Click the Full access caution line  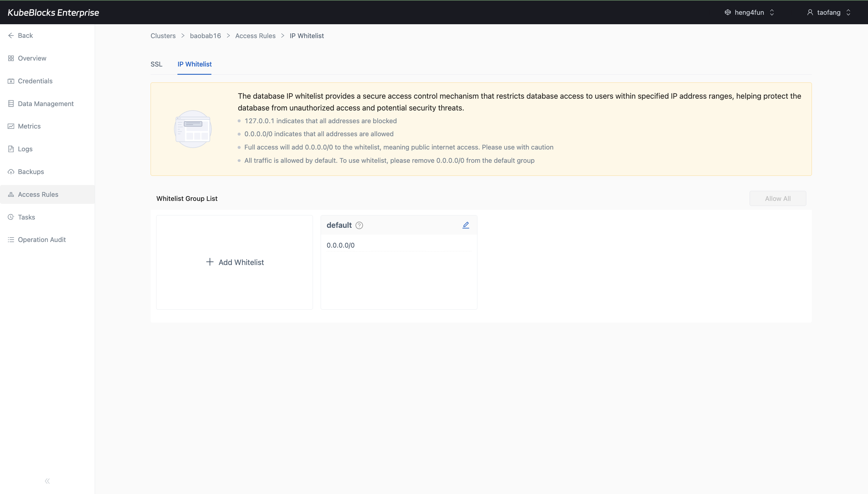(x=399, y=147)
